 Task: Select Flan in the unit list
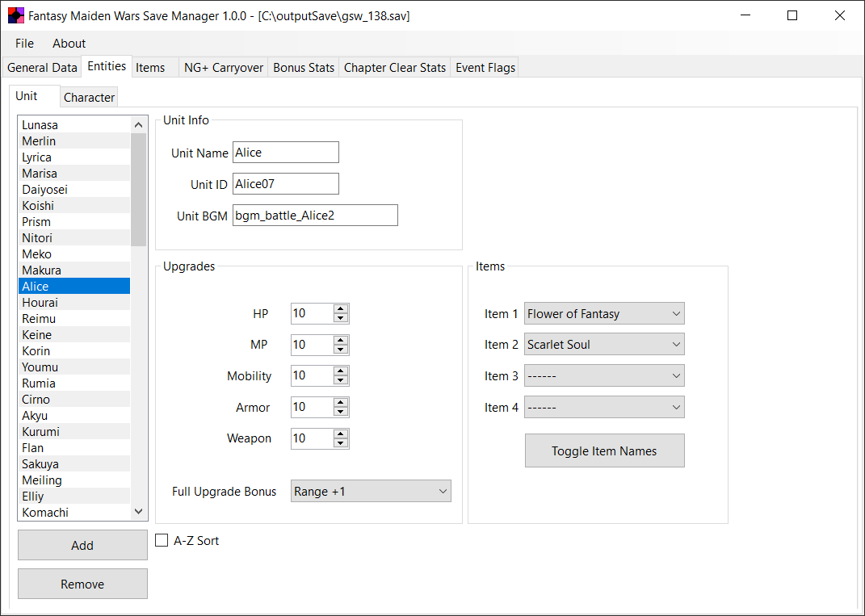pos(74,448)
